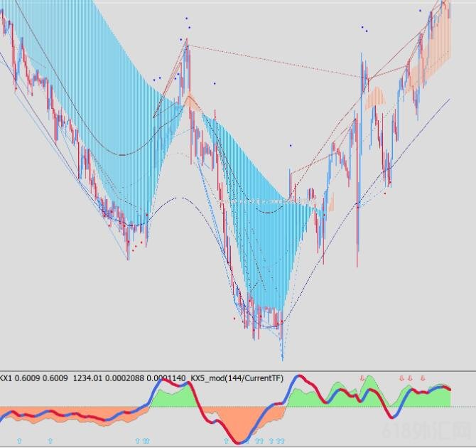Select the red dot left of the lowest trough
Image resolution: width=476 pixels, height=448 pixels.
[234, 318]
